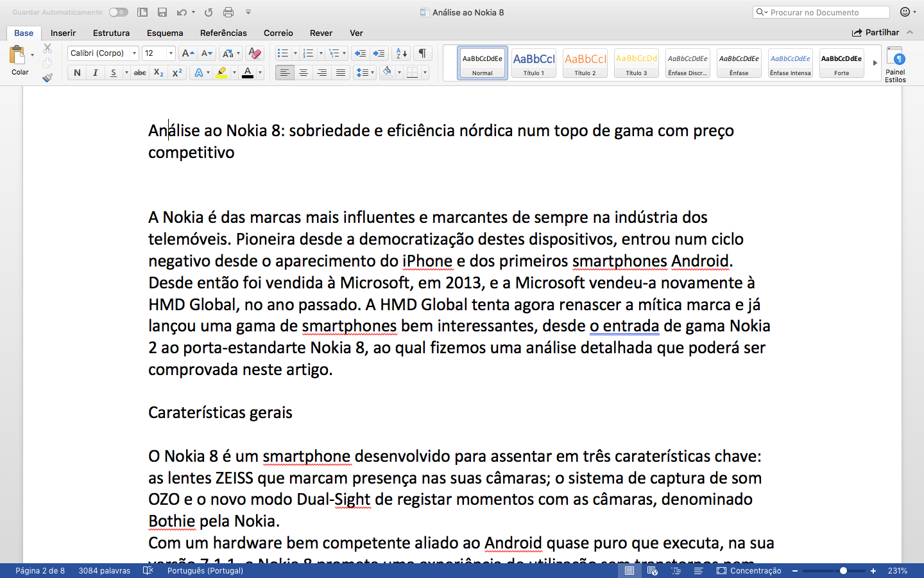This screenshot has height=578, width=924.
Task: Justify the paragraph text
Action: pyautogui.click(x=340, y=73)
